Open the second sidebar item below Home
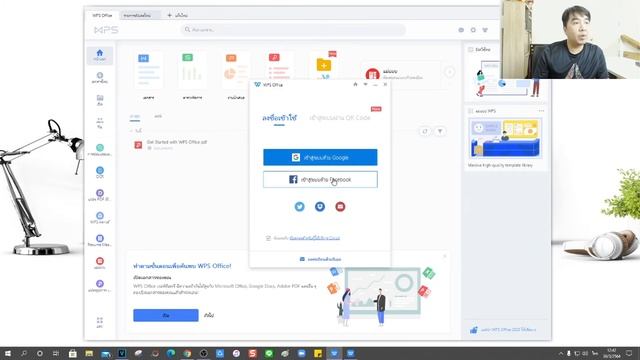Screen dimensions: 640x360 point(100,78)
